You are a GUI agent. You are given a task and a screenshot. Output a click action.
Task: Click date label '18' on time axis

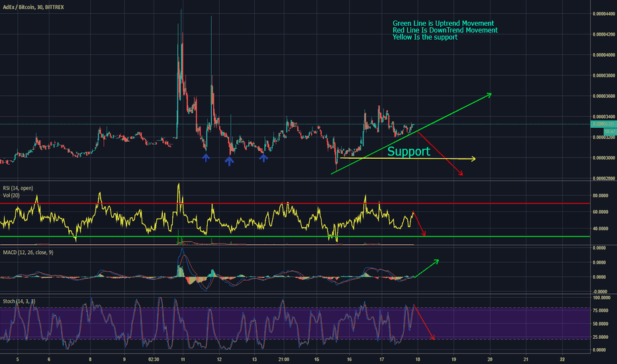tap(418, 359)
